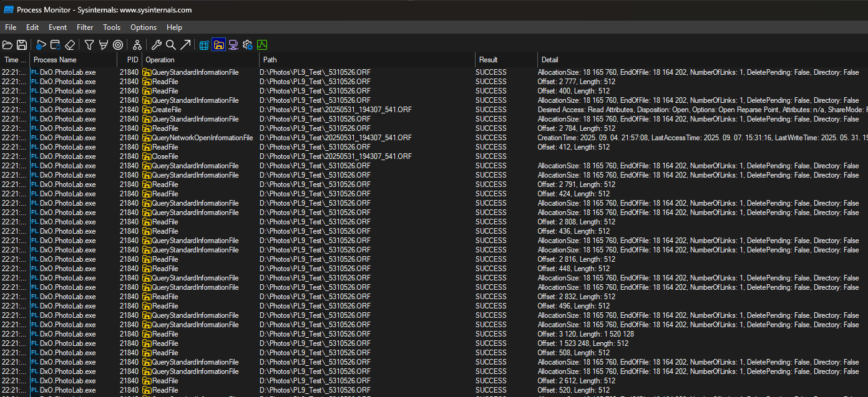Image resolution: width=868 pixels, height=397 pixels.
Task: Click the Jump to object arrow icon
Action: [185, 45]
